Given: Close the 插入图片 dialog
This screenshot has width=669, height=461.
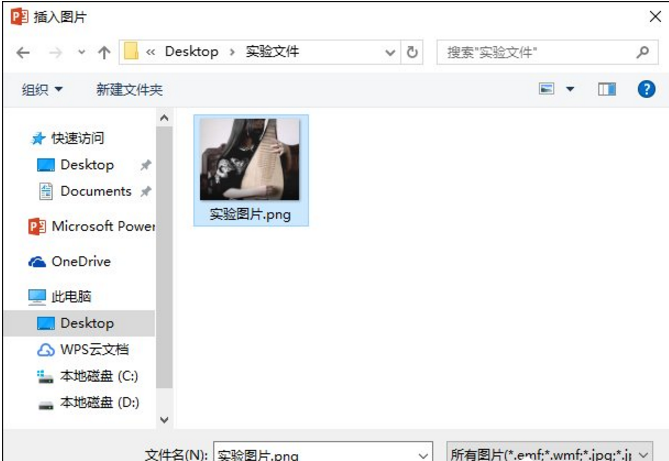Looking at the screenshot, I should click(655, 17).
